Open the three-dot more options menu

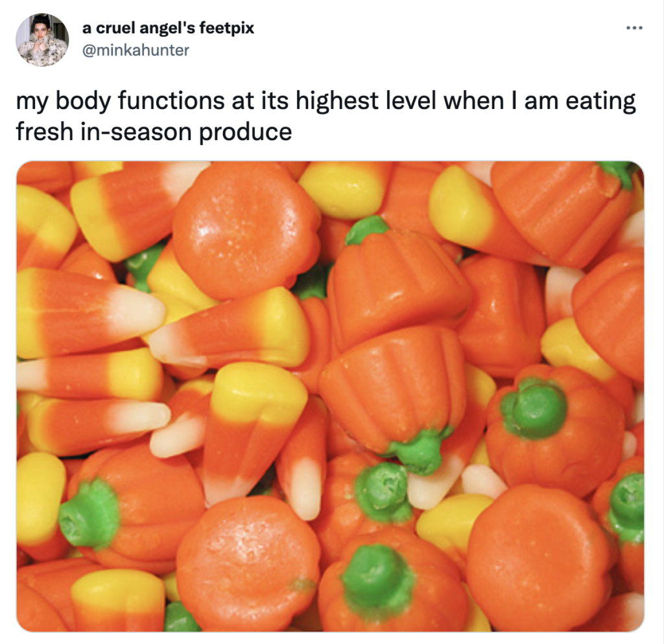coord(634,28)
